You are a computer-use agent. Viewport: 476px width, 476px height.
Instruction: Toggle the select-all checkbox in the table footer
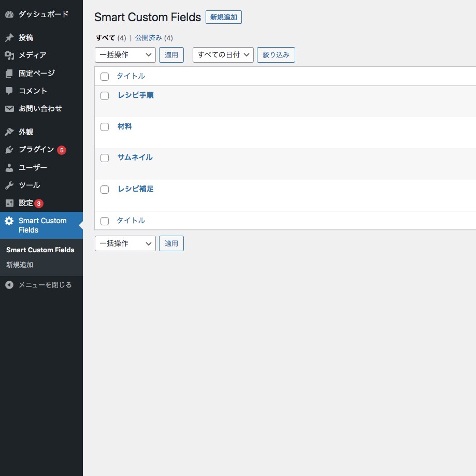(105, 221)
